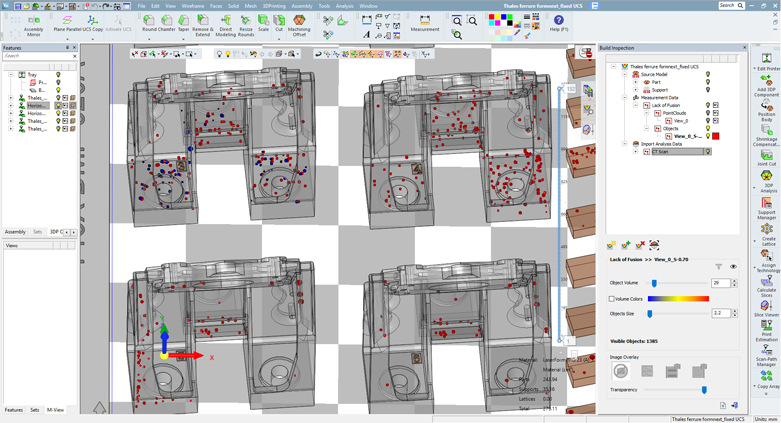781x423 pixels.
Task: Switch to the Sets tab
Action: coord(38,232)
